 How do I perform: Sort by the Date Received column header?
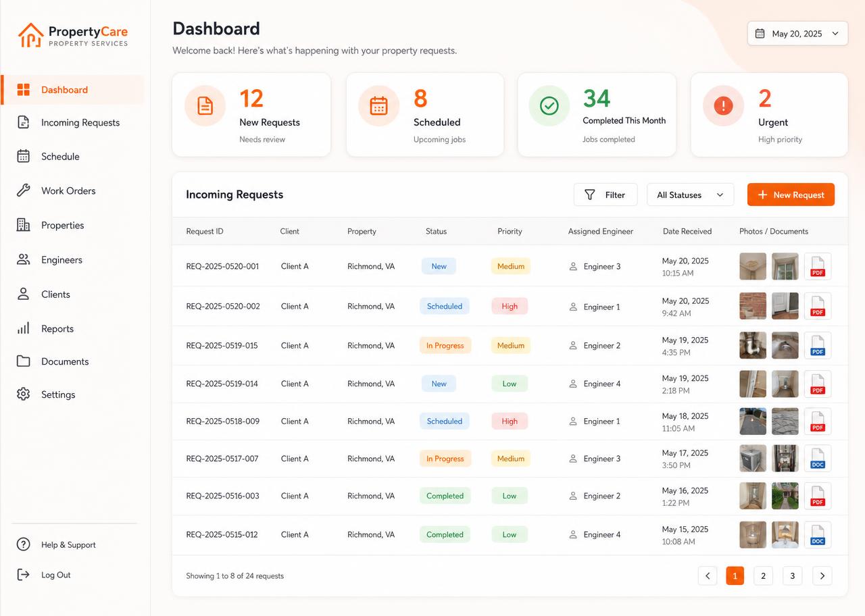point(687,231)
